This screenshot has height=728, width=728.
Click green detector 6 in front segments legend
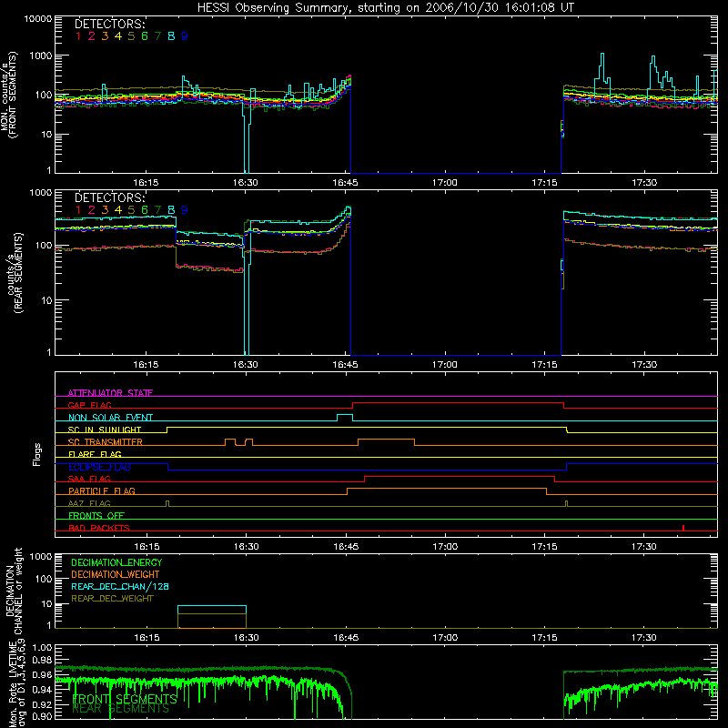pos(145,36)
